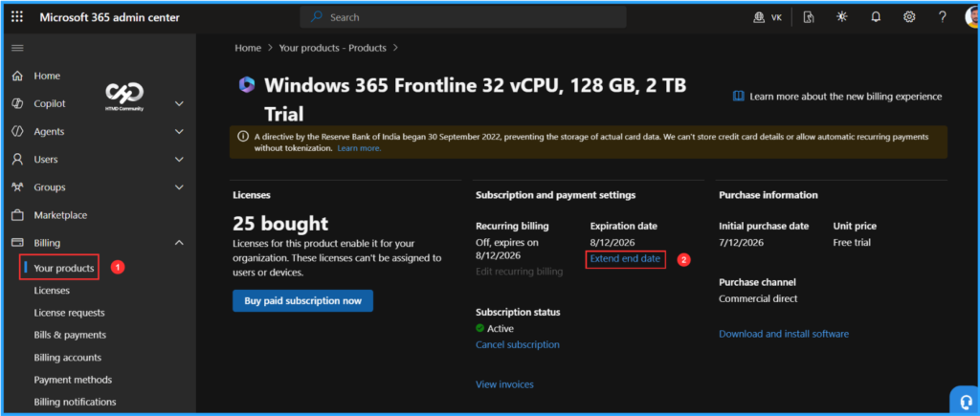Go to Marketplace in sidebar
Image resolution: width=980 pixels, height=416 pixels.
tap(60, 215)
